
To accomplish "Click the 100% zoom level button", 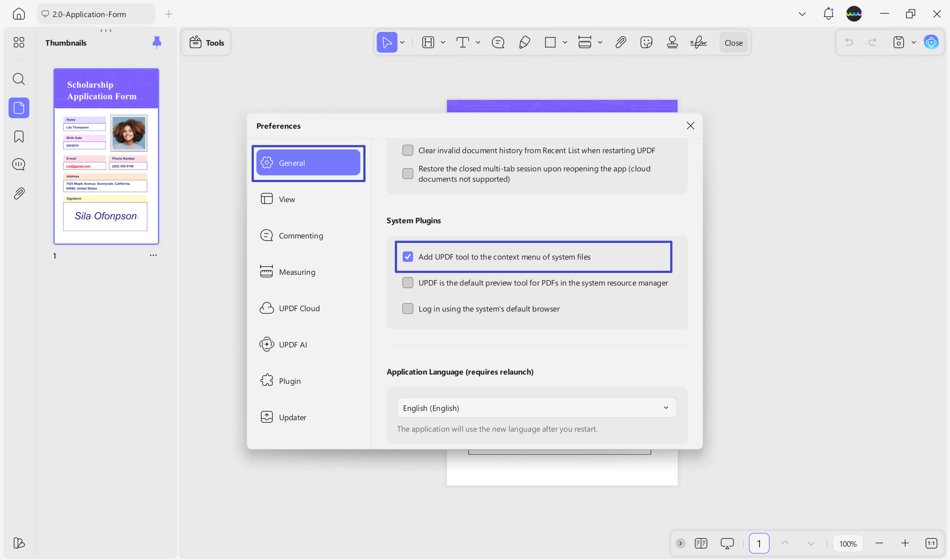I will click(848, 543).
